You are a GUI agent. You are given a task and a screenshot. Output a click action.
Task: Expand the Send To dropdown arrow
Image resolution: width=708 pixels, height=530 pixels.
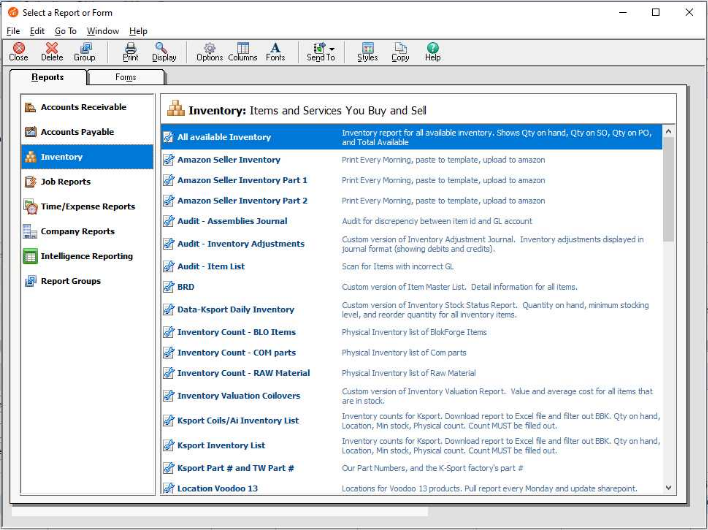pyautogui.click(x=332, y=48)
